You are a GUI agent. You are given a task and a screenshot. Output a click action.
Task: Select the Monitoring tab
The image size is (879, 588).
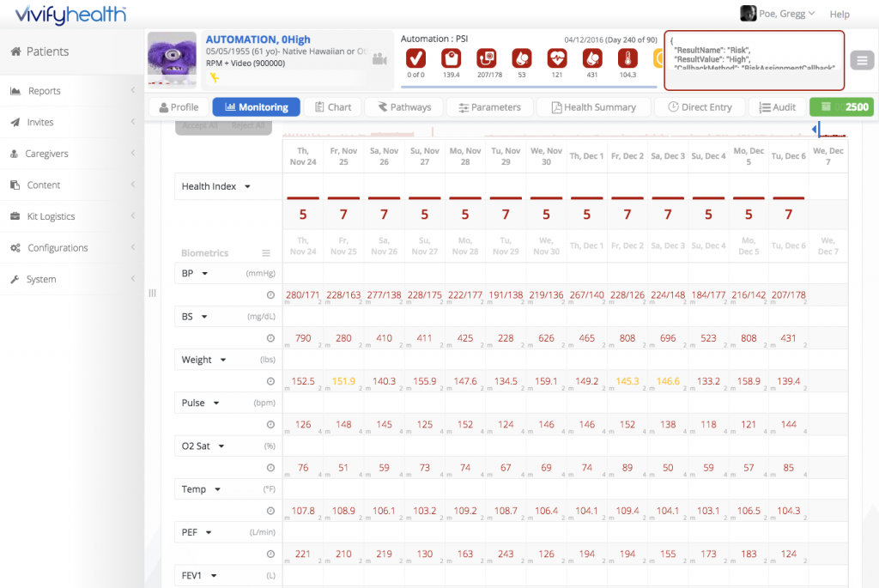[x=256, y=107]
